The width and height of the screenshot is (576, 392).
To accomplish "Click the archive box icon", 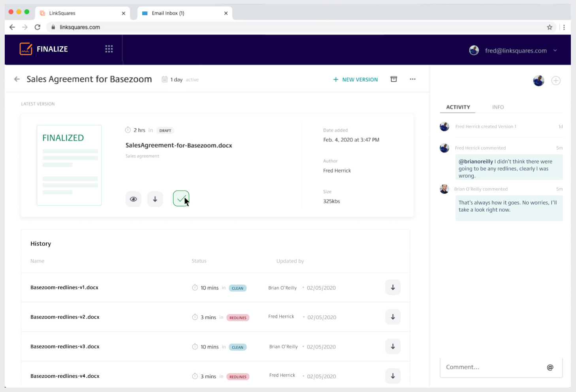I will pyautogui.click(x=393, y=79).
